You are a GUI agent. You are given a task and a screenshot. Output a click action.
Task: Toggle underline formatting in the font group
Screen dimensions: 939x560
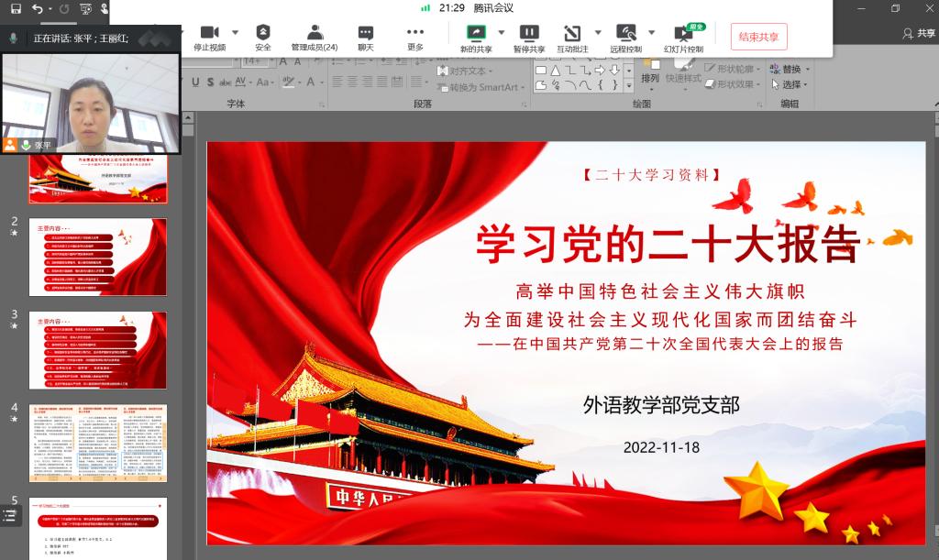point(195,82)
